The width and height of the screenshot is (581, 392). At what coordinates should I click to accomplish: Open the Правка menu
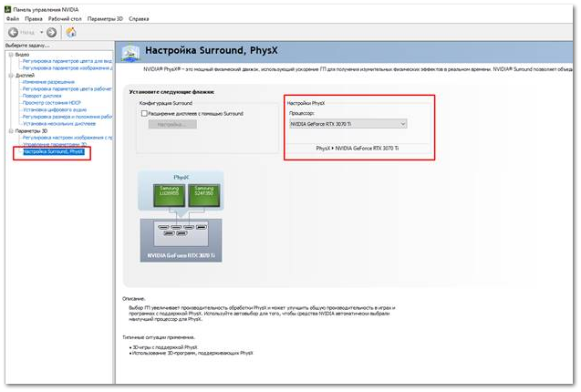(34, 18)
